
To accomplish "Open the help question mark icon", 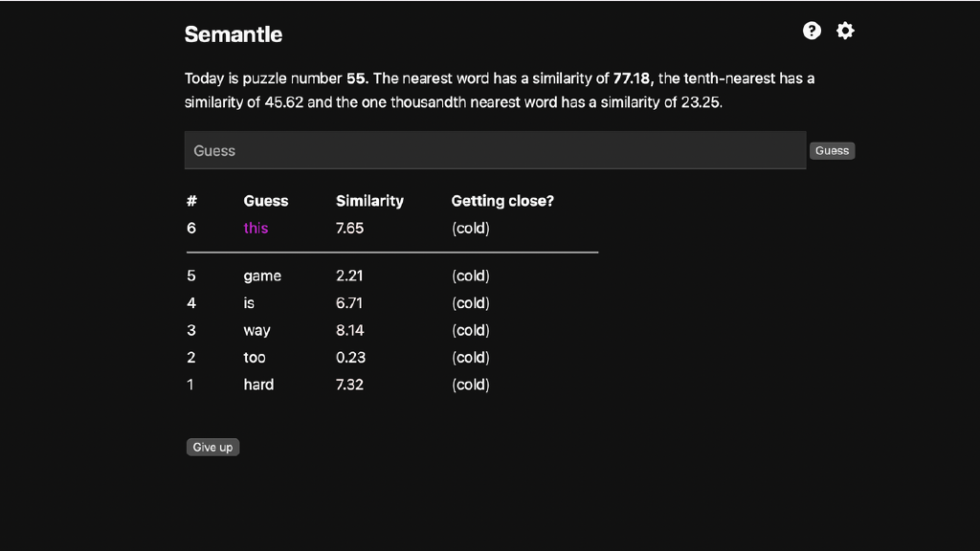I will 812,31.
